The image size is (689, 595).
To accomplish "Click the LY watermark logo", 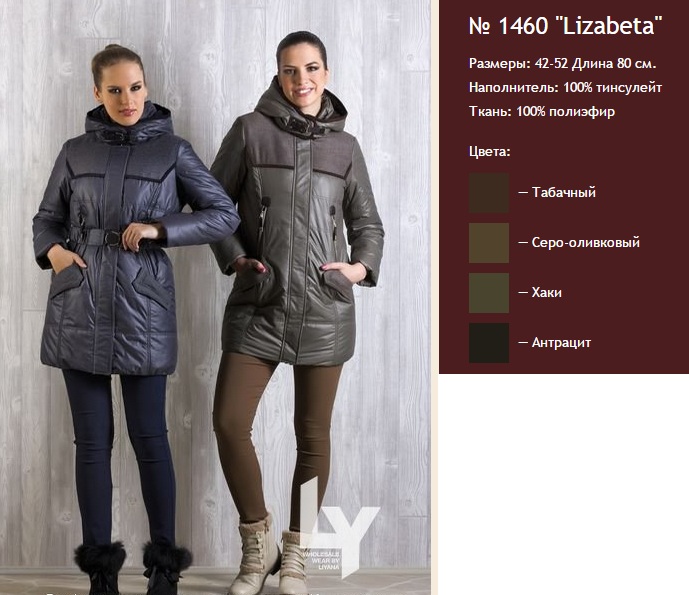I will pos(339,527).
